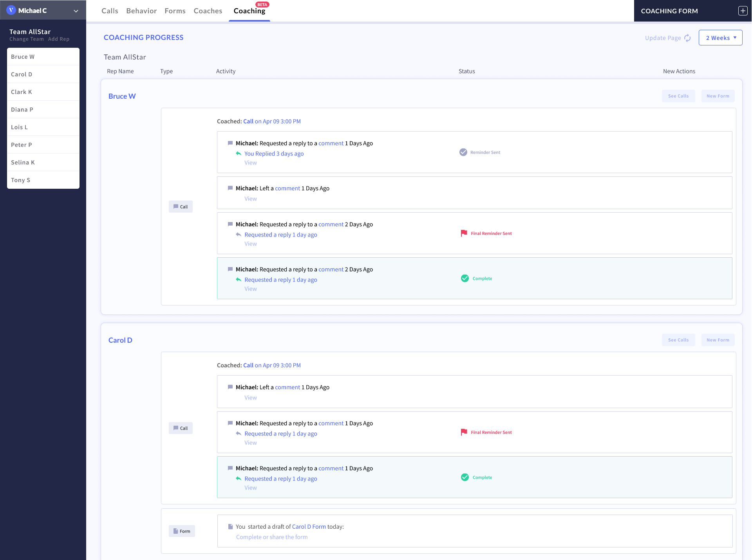752x560 pixels.
Task: Click See Calls button for Carol D
Action: (x=678, y=340)
